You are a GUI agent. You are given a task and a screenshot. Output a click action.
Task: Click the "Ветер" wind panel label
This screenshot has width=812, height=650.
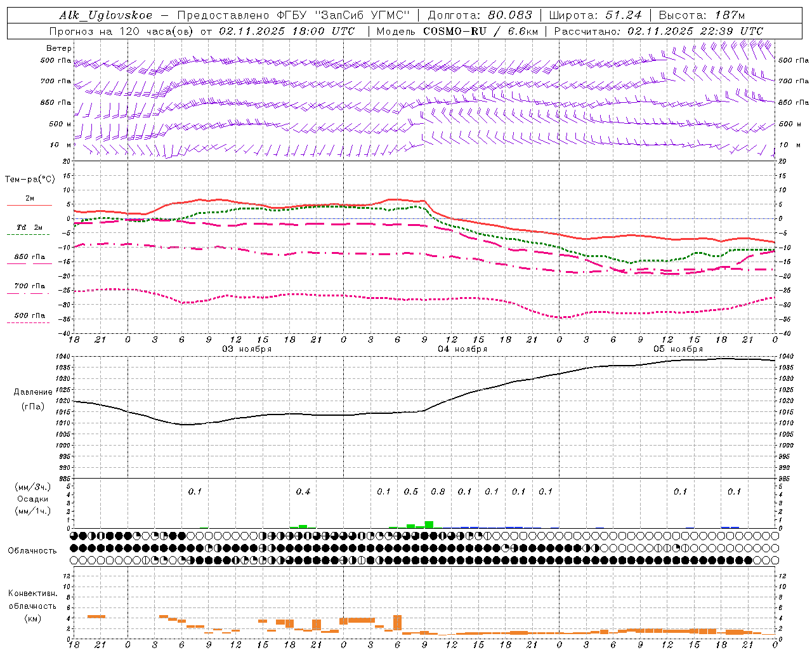tap(59, 48)
